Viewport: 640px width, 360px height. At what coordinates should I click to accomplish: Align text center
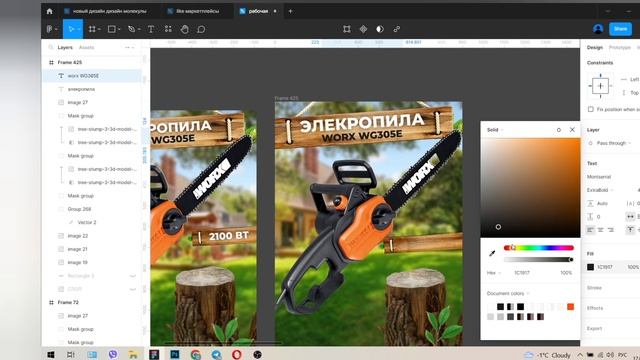pyautogui.click(x=600, y=230)
